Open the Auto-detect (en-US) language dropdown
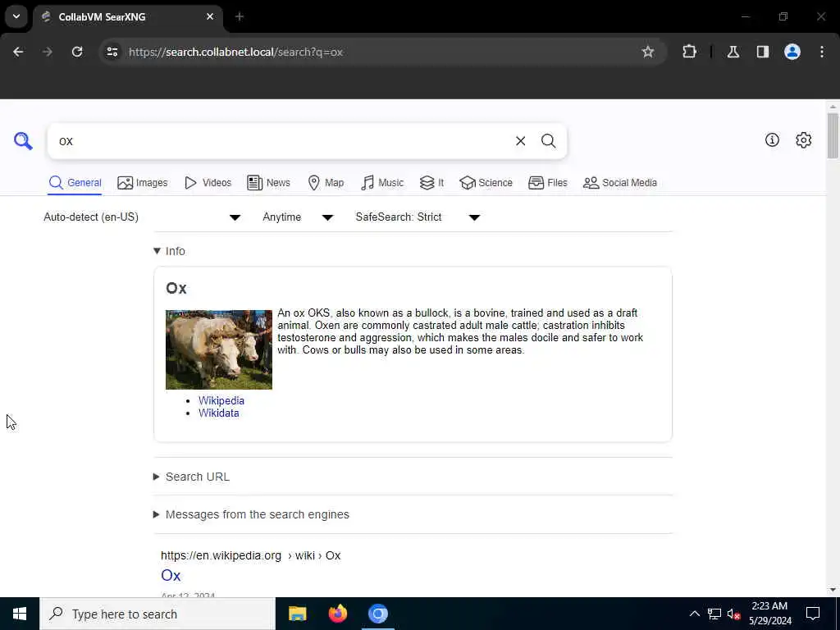 [142, 217]
